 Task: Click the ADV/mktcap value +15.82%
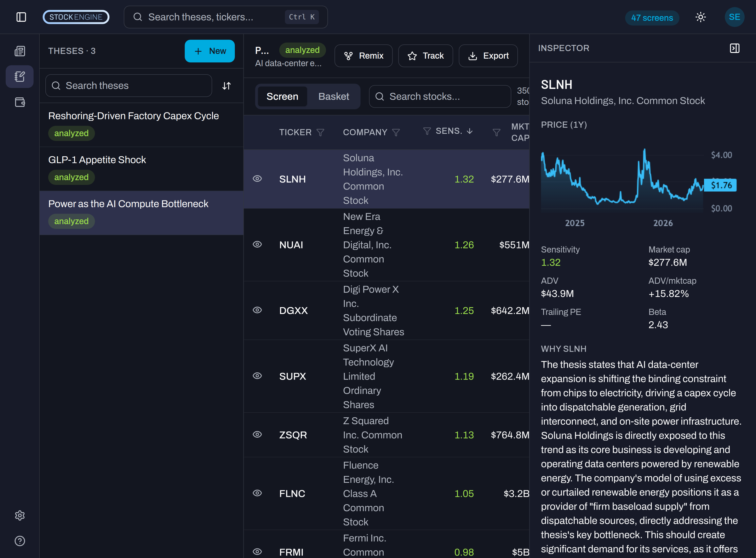(x=668, y=294)
